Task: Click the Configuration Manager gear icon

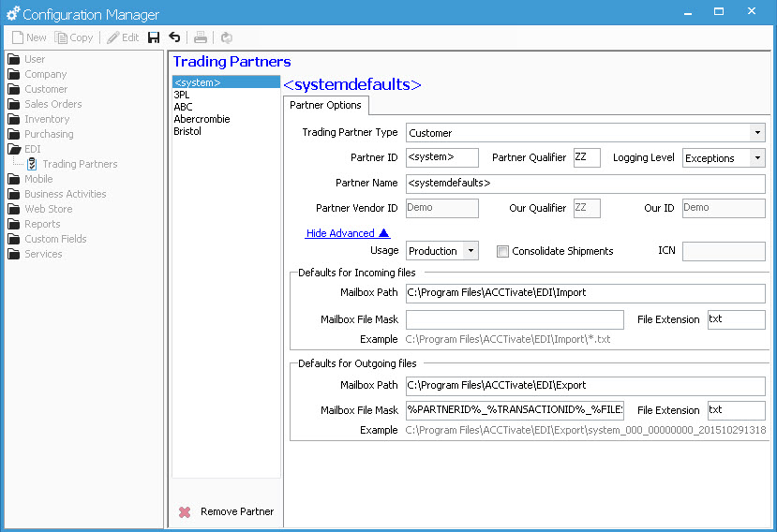Action: (13, 13)
